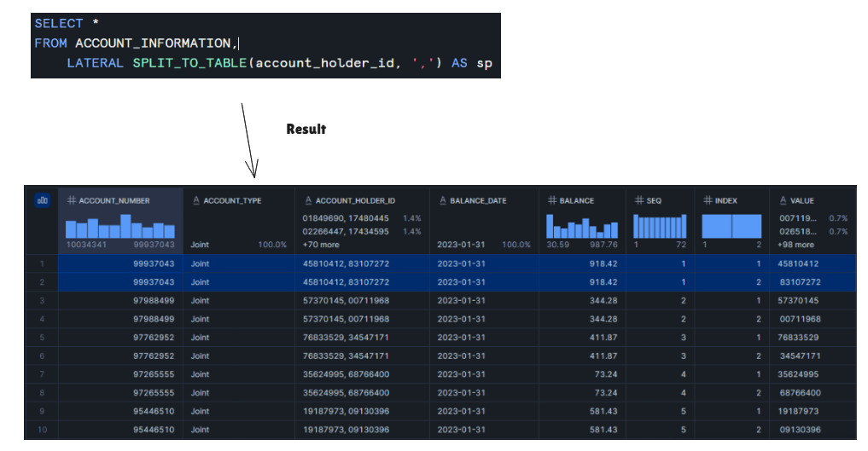Screen dimensions: 868x451
Task: Click account number 97265555 in row 8
Action: coord(154,392)
